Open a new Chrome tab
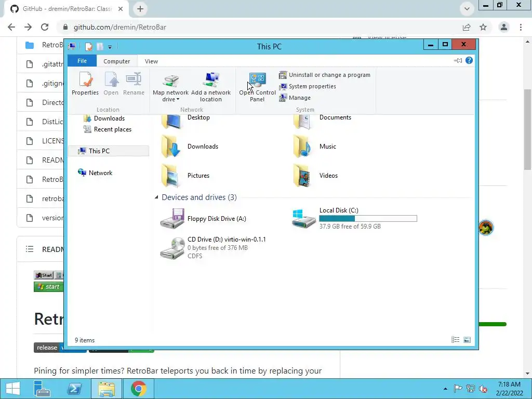Screen dimensions: 532x399 click(140, 9)
